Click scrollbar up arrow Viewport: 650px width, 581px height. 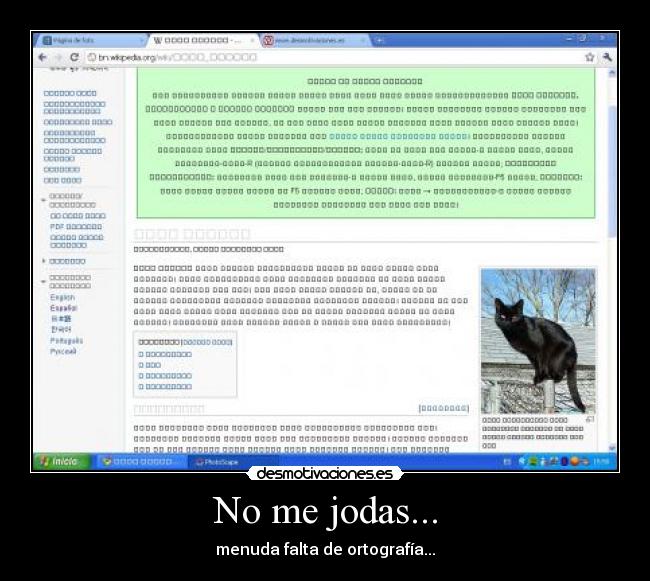coord(612,73)
